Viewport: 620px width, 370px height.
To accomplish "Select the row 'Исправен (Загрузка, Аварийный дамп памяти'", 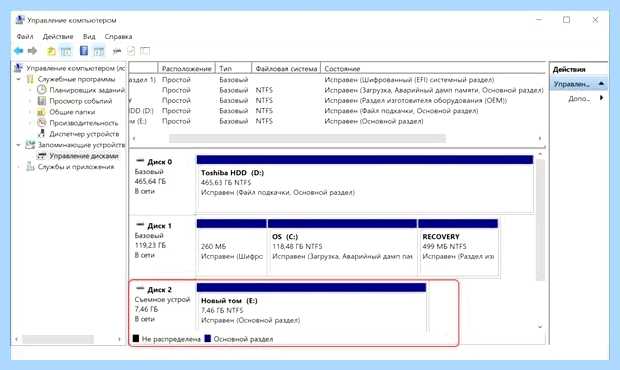I will 337,90.
